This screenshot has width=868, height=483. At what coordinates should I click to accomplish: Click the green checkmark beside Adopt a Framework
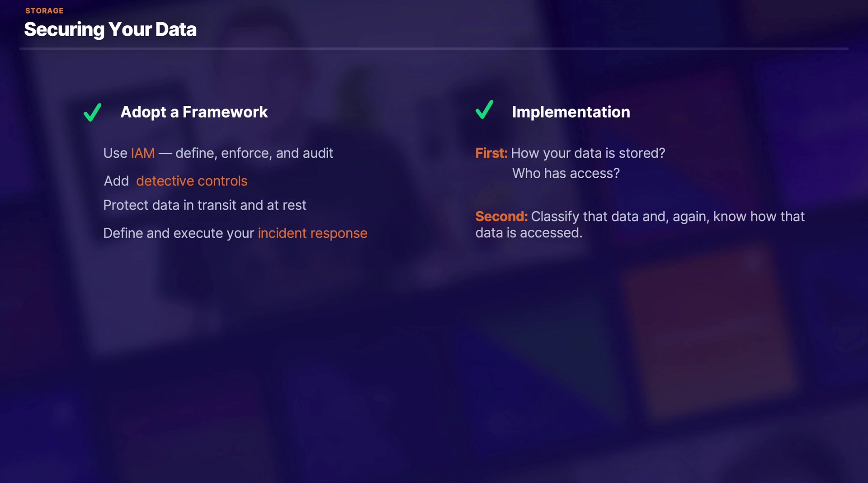[x=93, y=112]
